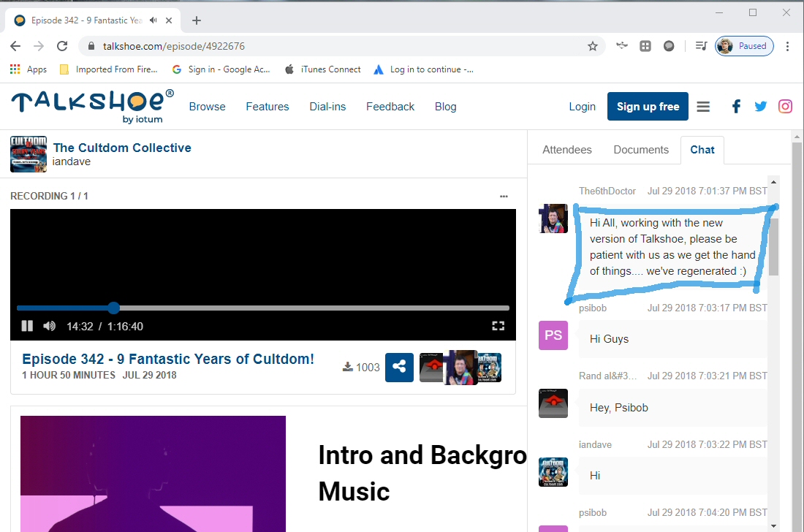Click the Login link
The image size is (804, 532).
click(582, 107)
